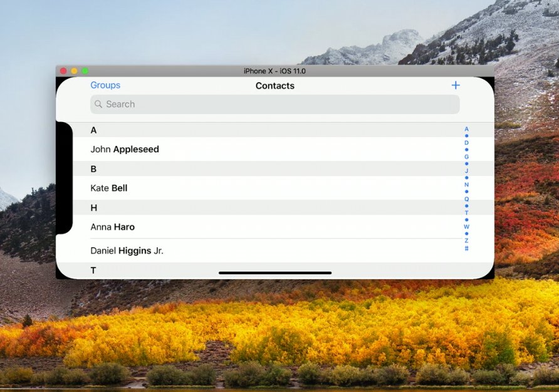Tap the plus icon to add contact
Viewport: 559px width, 392px height.
[x=456, y=86]
